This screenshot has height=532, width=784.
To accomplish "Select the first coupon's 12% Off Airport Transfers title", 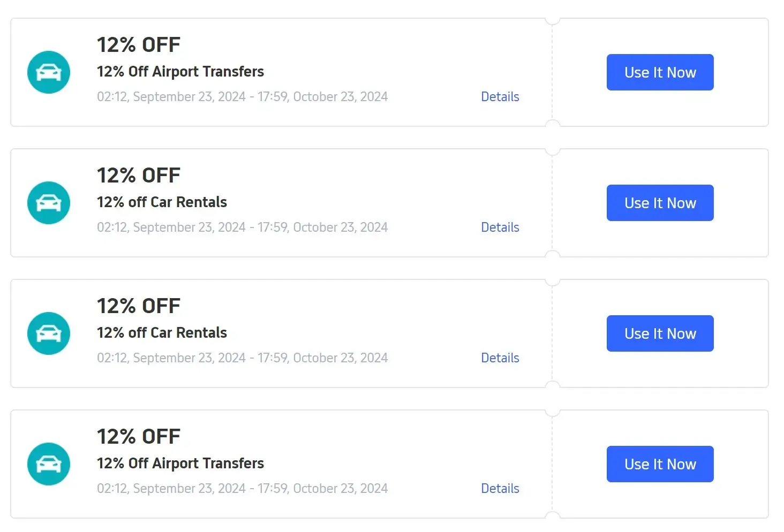I will (x=180, y=72).
